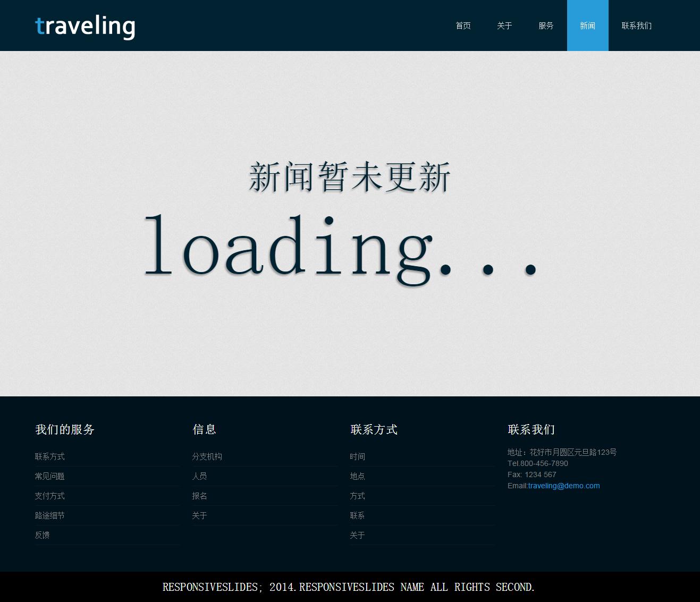Screen dimensions: 700x602
Task: Click the highlighted 新闻 navigation tab
Action: pos(587,26)
